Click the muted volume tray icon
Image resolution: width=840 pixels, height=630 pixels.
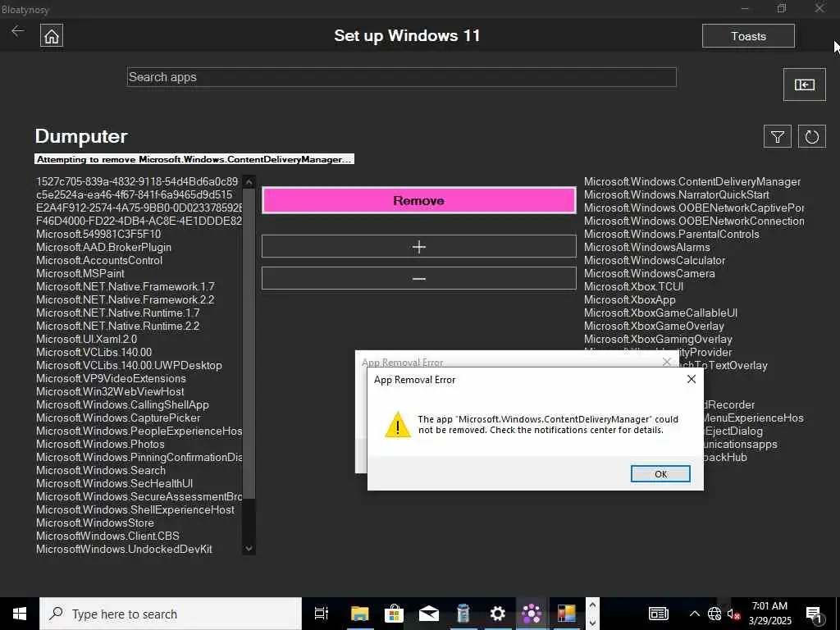click(734, 614)
